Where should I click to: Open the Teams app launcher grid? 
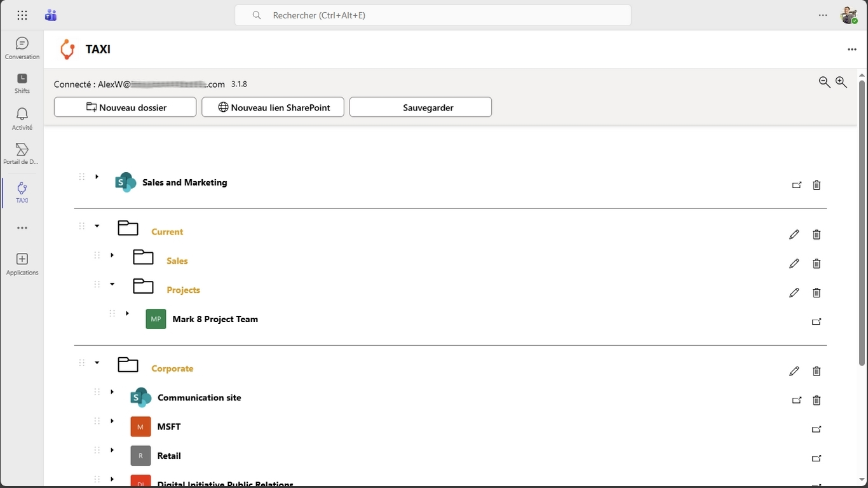22,15
